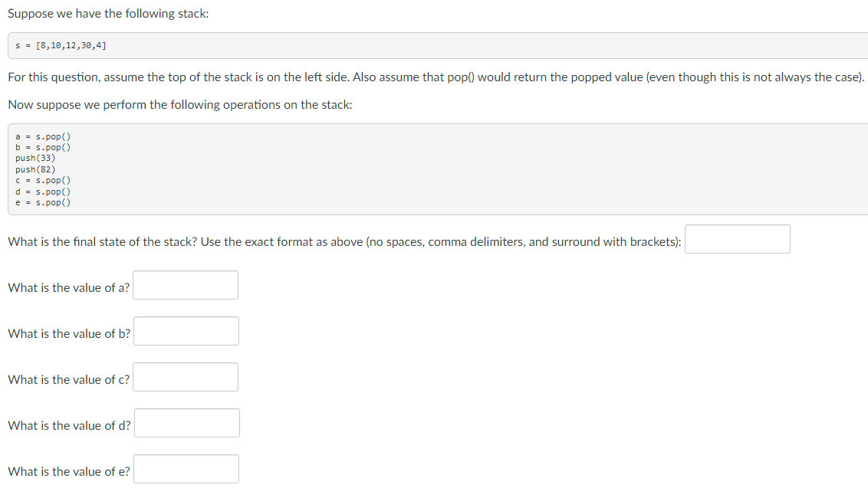Select the code line push(82)

click(37, 169)
